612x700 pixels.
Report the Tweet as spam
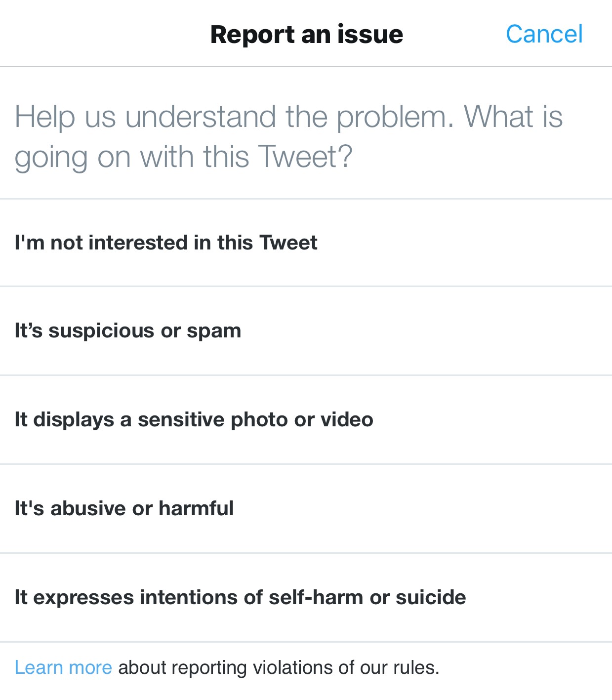tap(128, 330)
